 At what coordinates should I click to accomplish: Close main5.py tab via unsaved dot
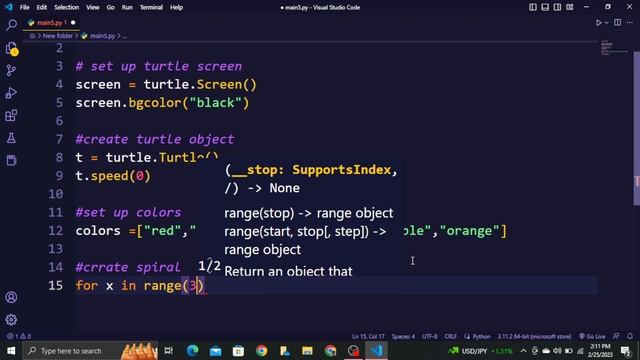[x=73, y=23]
